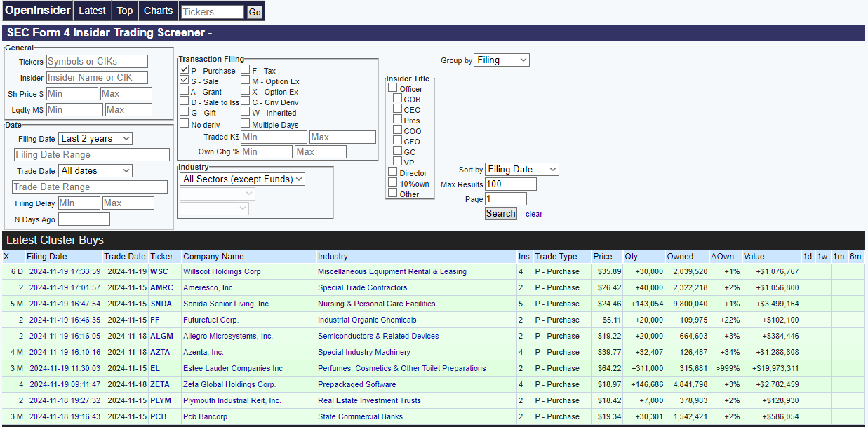
Task: Open filing dated 2024-11-19 17:33:59
Action: click(65, 271)
